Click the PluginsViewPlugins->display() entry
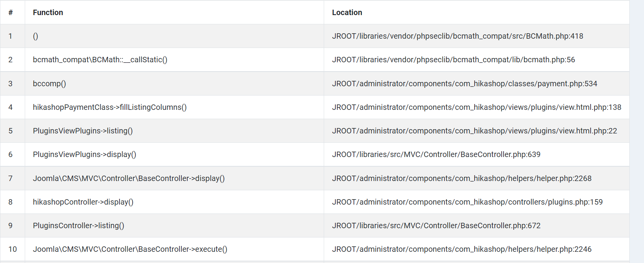Image resolution: width=644 pixels, height=263 pixels. coord(84,154)
